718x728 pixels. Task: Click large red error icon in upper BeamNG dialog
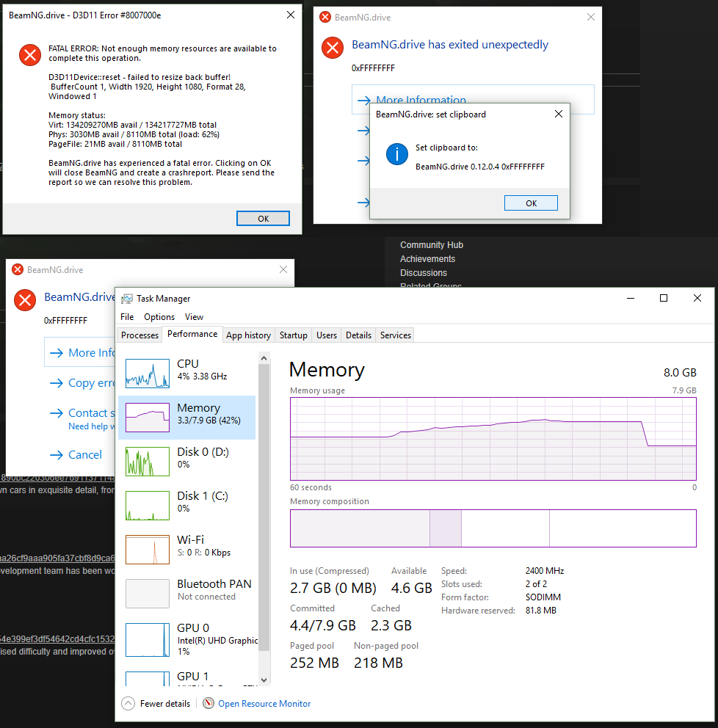tap(333, 48)
